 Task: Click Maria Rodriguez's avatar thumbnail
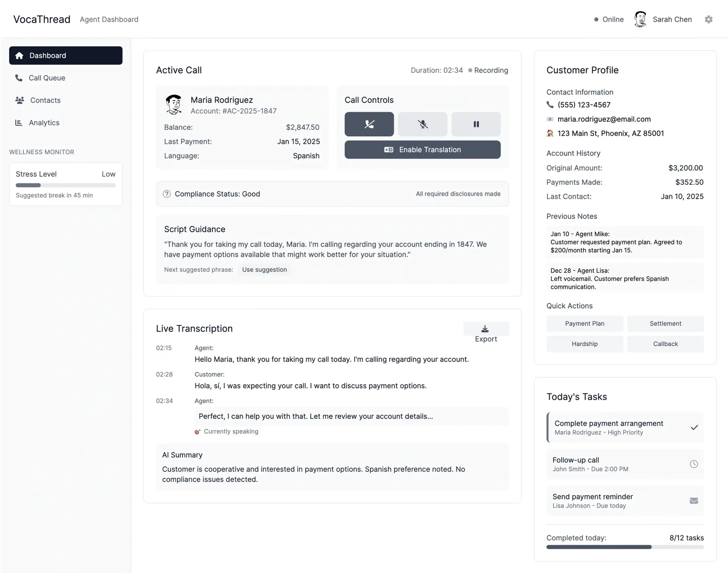[x=174, y=104]
